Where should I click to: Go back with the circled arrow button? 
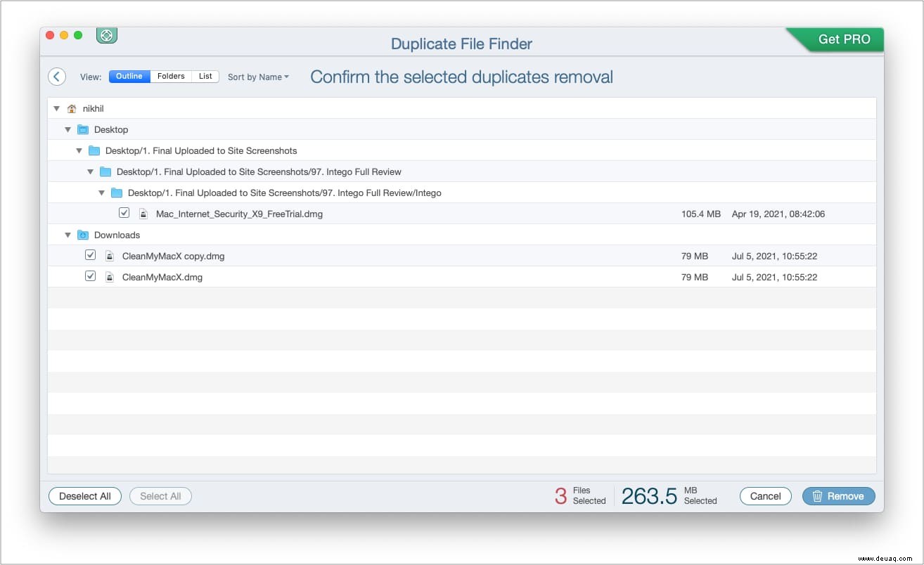[x=57, y=77]
